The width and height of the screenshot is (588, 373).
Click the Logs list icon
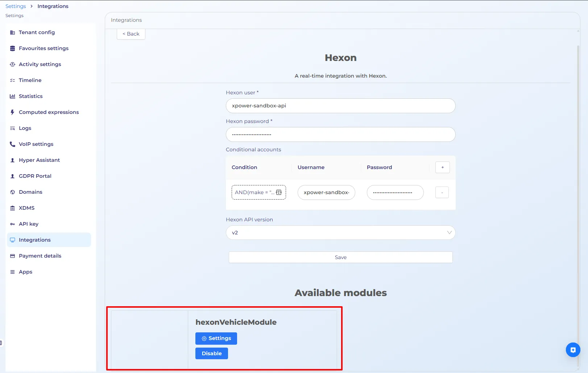[12, 128]
